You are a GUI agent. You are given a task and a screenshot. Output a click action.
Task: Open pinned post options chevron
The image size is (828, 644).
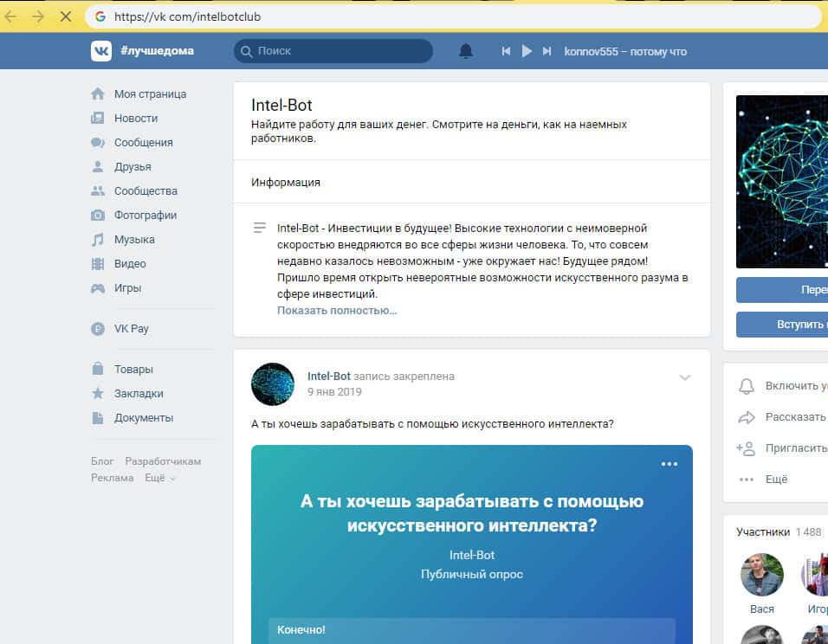coord(685,377)
